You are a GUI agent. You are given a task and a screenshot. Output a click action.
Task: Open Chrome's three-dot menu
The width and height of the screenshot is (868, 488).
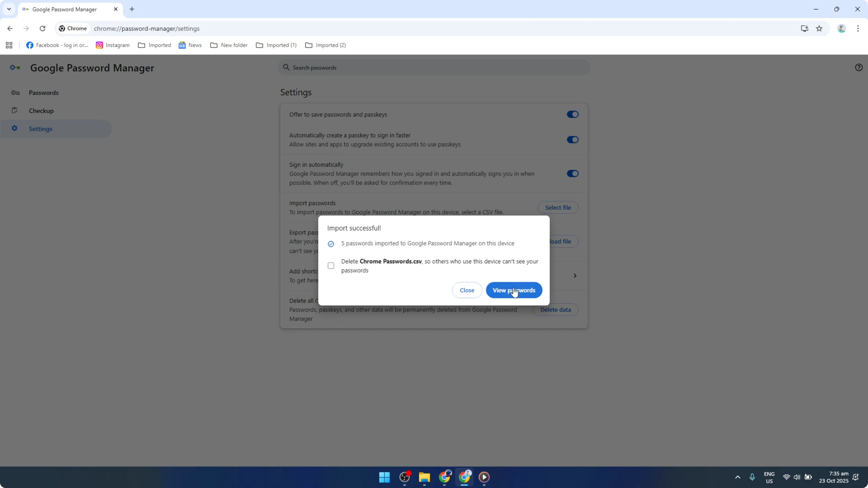click(858, 29)
